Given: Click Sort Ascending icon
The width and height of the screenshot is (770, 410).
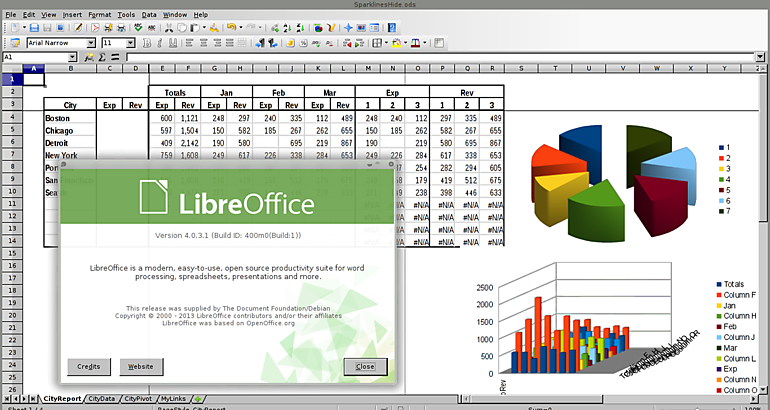Looking at the screenshot, I should click(288, 28).
